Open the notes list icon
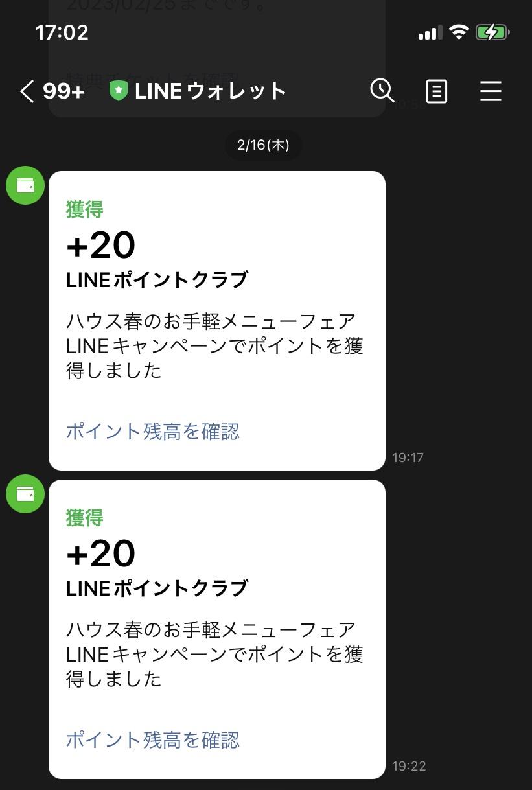The width and height of the screenshot is (532, 790). click(436, 91)
